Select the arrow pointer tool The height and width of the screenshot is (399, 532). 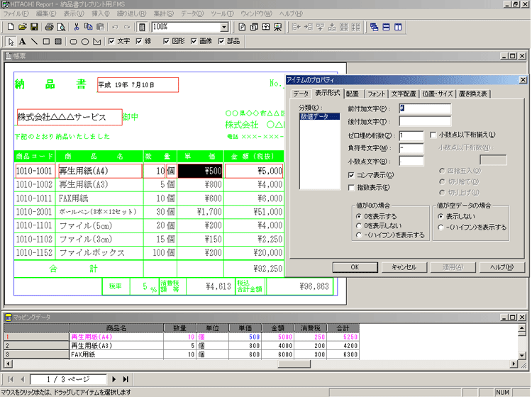tap(11, 41)
